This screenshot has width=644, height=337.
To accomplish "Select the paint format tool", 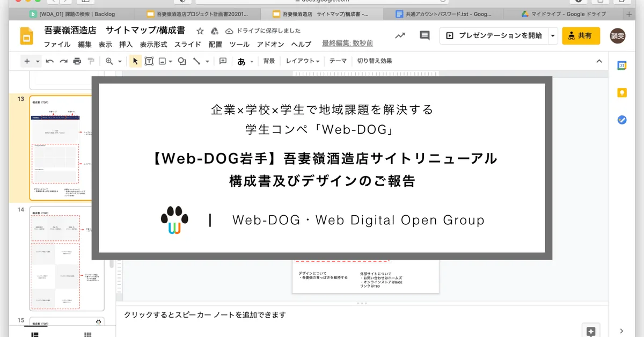I will pos(91,61).
